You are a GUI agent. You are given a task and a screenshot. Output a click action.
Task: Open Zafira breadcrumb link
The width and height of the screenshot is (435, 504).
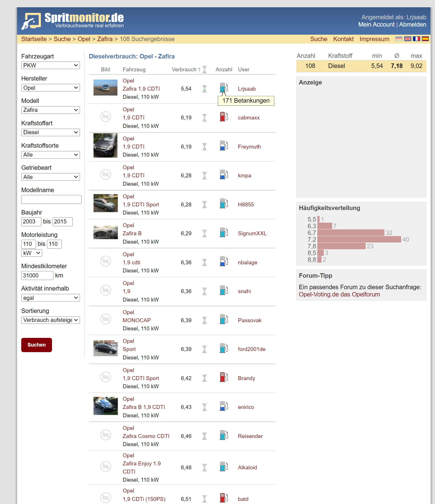pos(105,39)
